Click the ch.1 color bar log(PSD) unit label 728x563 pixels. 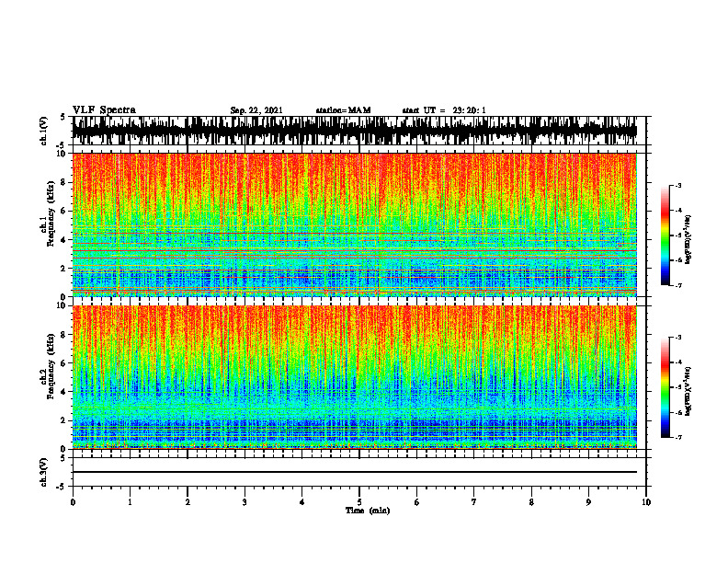[x=688, y=240]
